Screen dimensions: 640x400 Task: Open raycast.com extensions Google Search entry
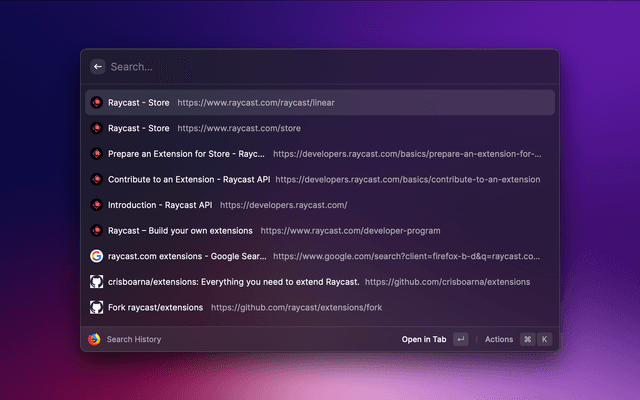pos(320,256)
